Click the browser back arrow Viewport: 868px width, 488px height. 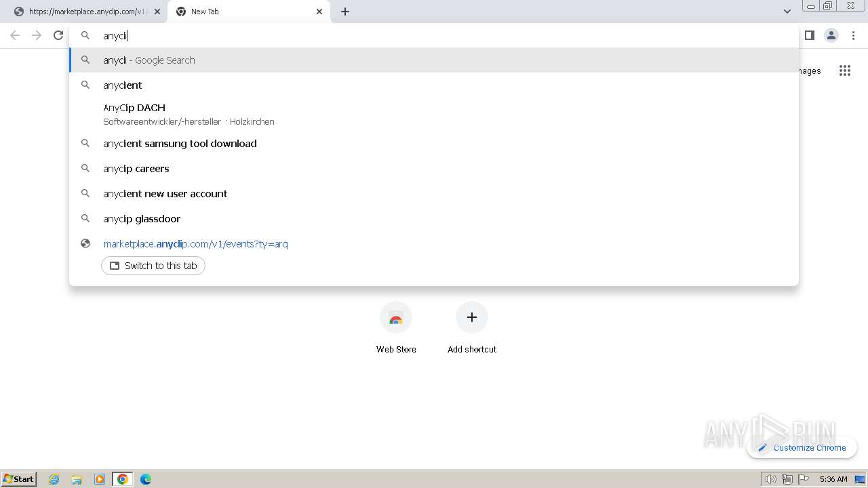coord(15,35)
